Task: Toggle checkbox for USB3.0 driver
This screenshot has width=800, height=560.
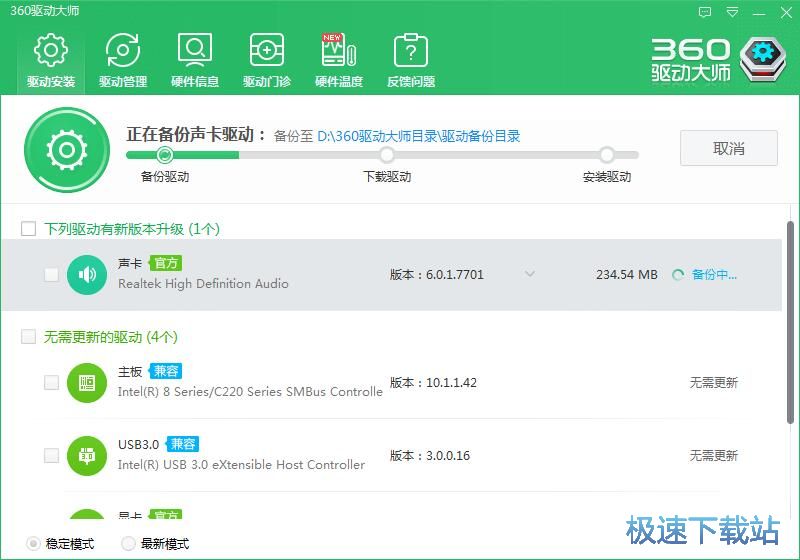Action: coord(51,455)
